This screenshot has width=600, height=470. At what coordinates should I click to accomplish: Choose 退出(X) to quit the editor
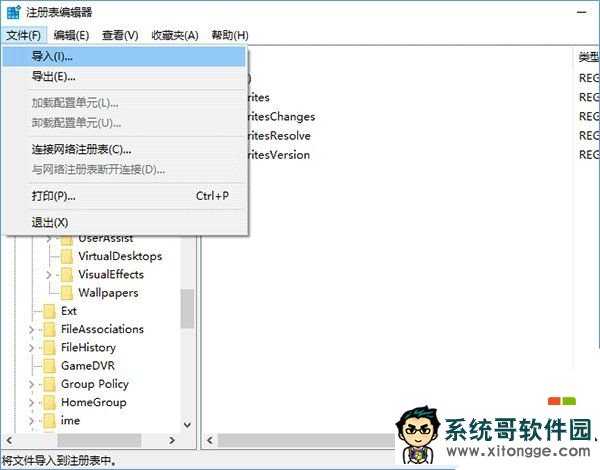click(124, 222)
